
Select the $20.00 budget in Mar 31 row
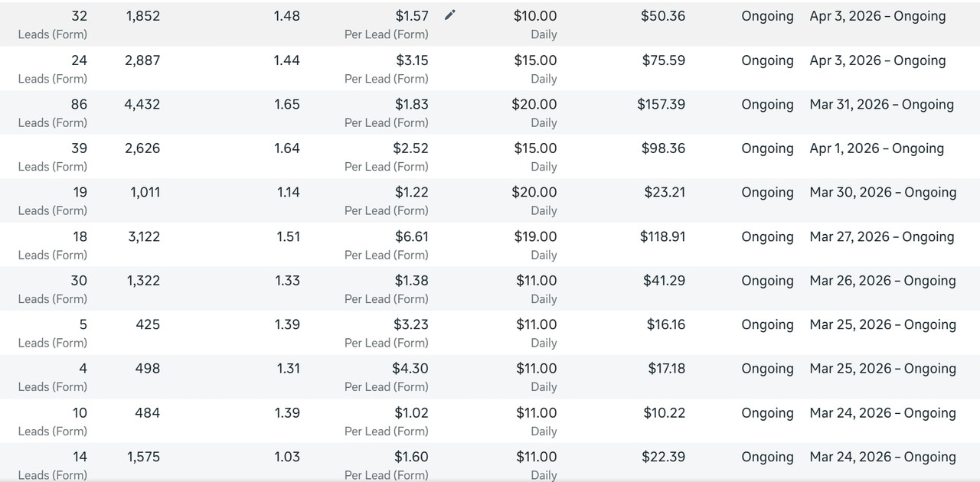pos(534,104)
